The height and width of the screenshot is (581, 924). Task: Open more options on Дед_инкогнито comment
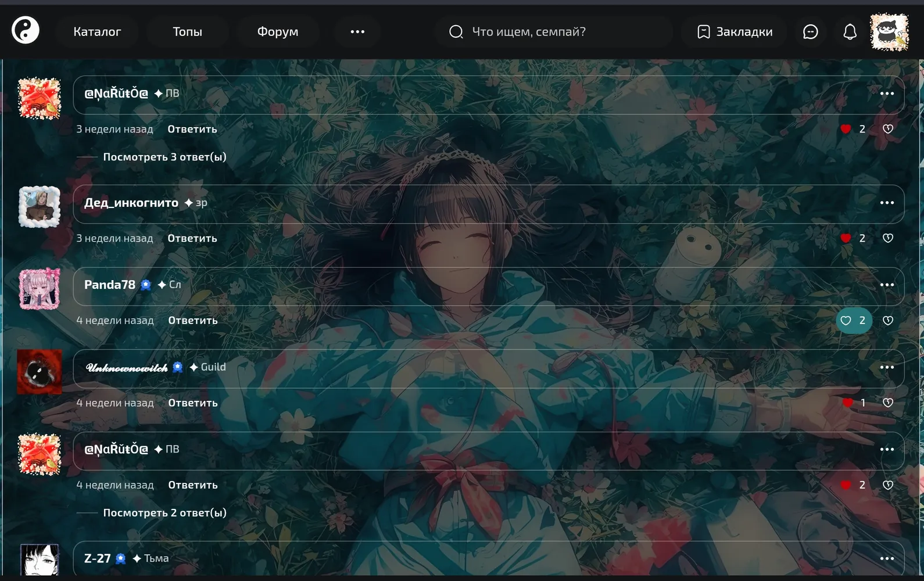[887, 203]
